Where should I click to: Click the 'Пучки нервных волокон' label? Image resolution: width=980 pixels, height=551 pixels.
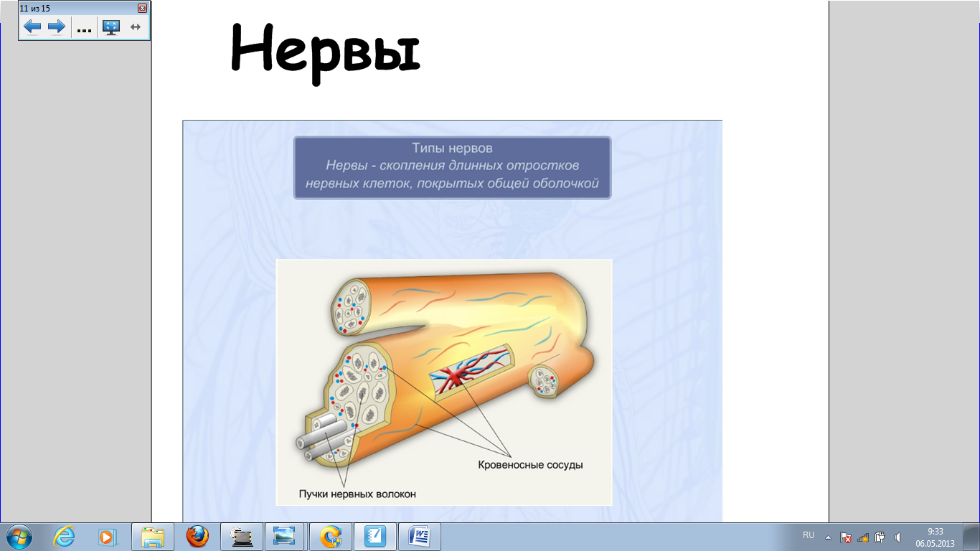tap(357, 494)
